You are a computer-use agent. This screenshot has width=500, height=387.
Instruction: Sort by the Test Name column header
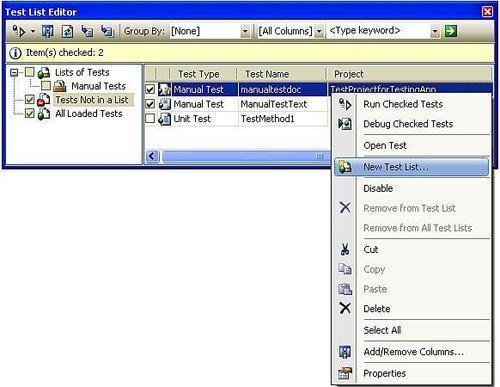(281, 74)
